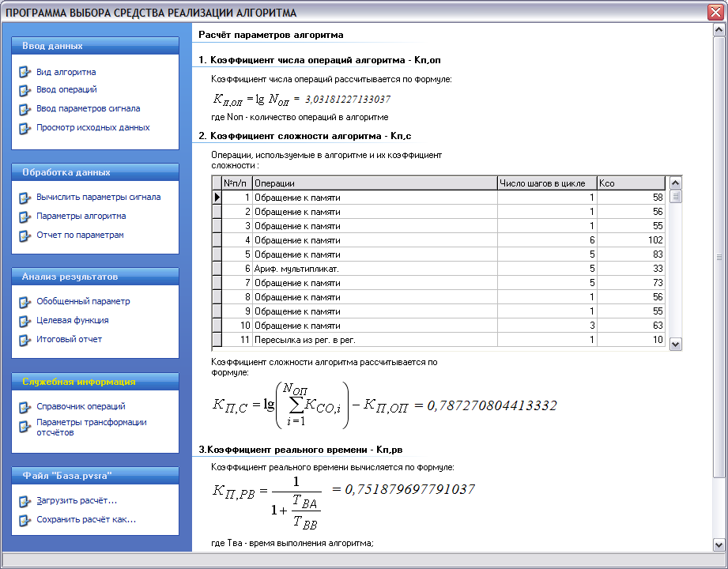Viewport: 728px width, 569px height.
Task: Collapse the 'Ввод данных' panel header
Action: pos(95,46)
